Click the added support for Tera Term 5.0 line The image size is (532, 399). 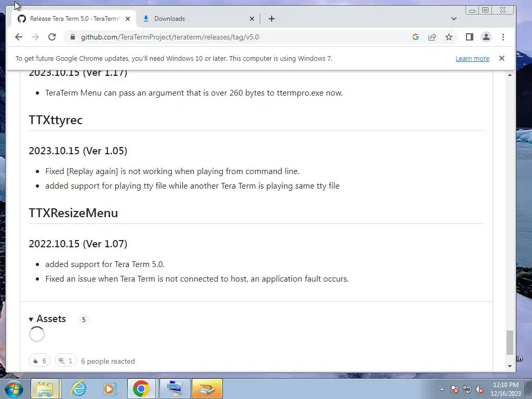[x=105, y=264]
